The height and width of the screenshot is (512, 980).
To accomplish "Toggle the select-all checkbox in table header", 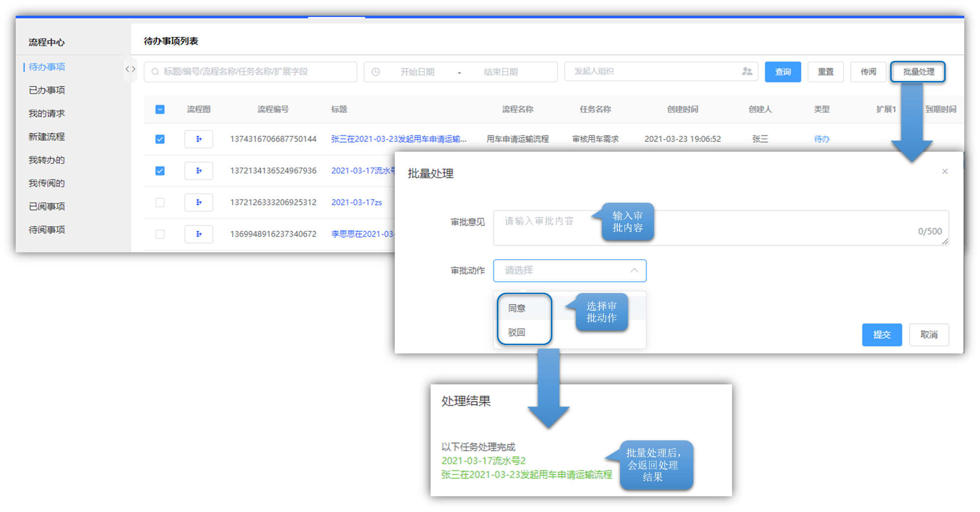I will 160,109.
